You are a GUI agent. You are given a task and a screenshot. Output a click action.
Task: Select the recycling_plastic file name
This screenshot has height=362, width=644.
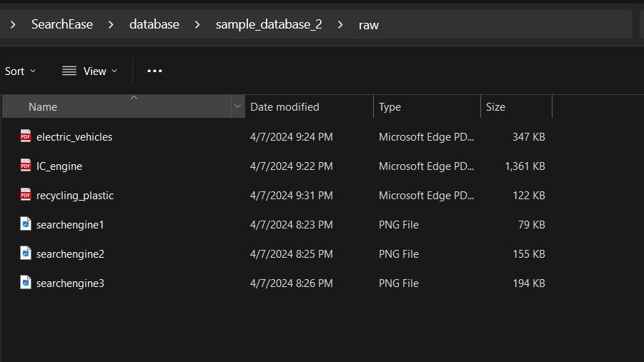coord(75,195)
